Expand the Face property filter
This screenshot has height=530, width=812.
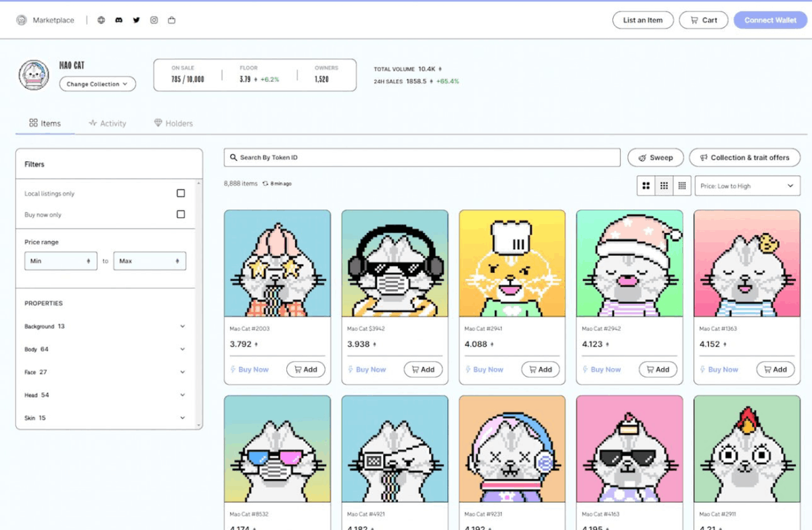point(105,372)
